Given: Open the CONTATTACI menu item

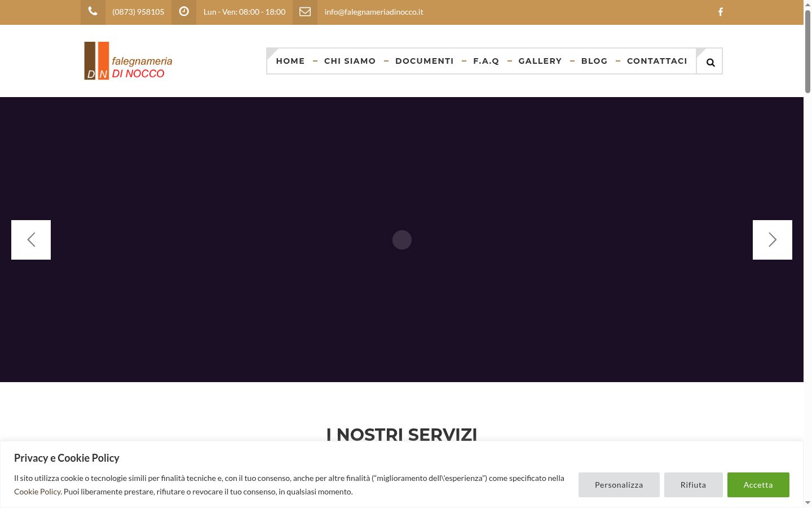Looking at the screenshot, I should point(657,61).
